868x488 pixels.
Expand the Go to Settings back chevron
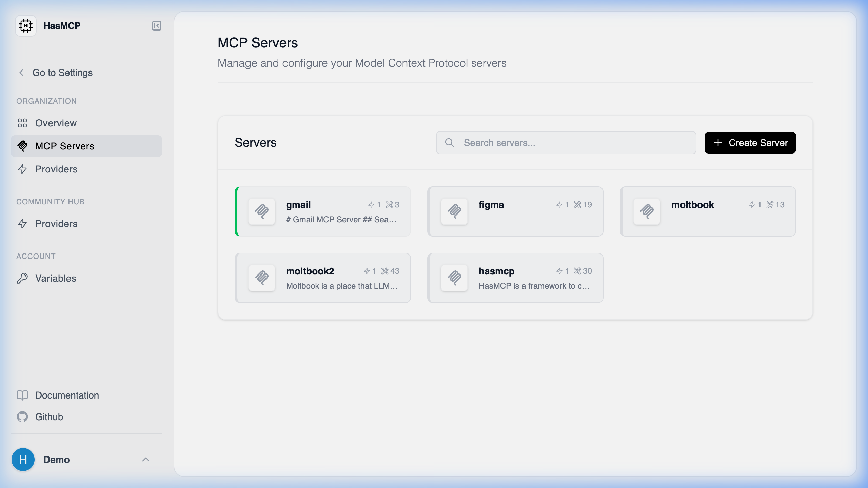21,72
